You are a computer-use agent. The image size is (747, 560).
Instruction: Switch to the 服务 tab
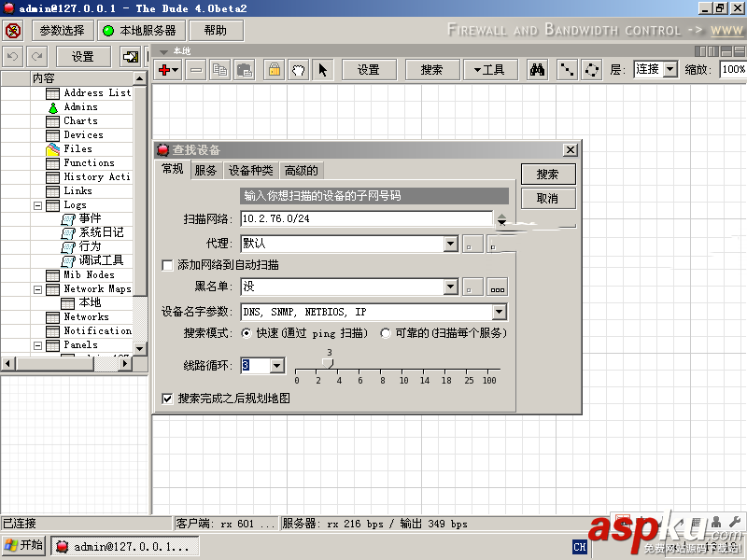[205, 171]
